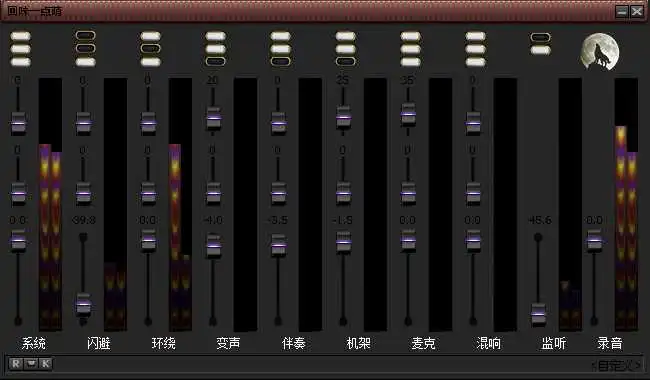
Task: Disable the lower lit switch of the 监听 channel
Action: point(541,51)
